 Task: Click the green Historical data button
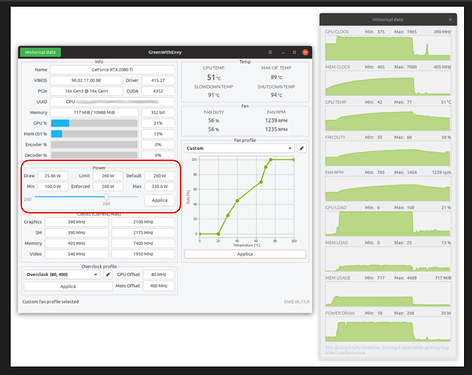click(40, 52)
